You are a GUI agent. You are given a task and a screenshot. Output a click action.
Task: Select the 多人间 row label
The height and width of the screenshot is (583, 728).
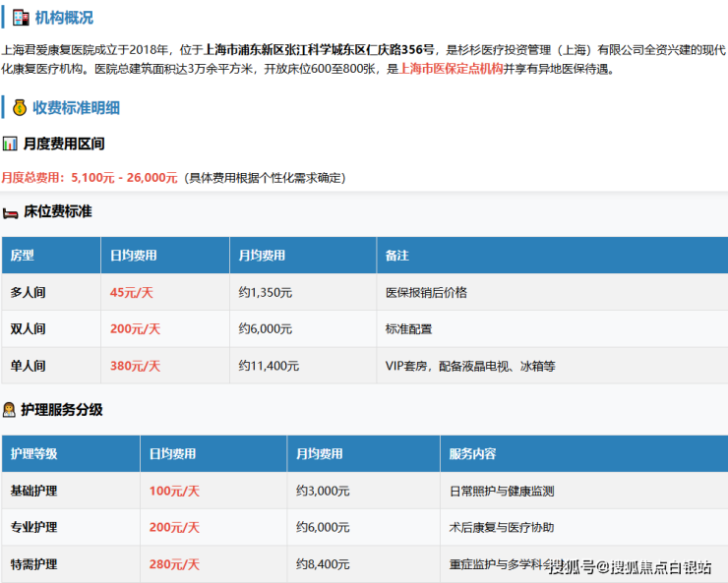[29, 293]
